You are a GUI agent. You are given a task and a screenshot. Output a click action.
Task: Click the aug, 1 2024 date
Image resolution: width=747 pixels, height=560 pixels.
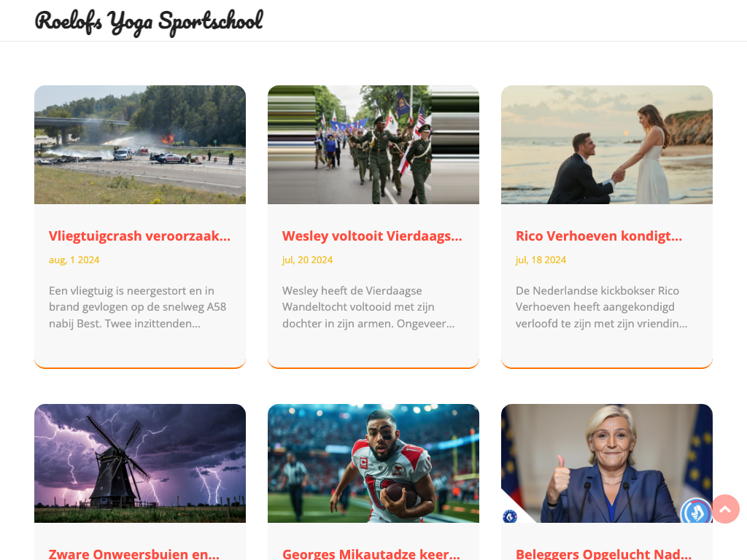(x=74, y=260)
